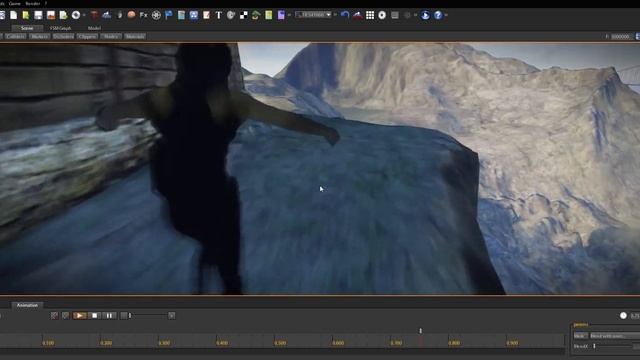Click the dark red object icon
This screenshot has height=360, width=640.
94,15
